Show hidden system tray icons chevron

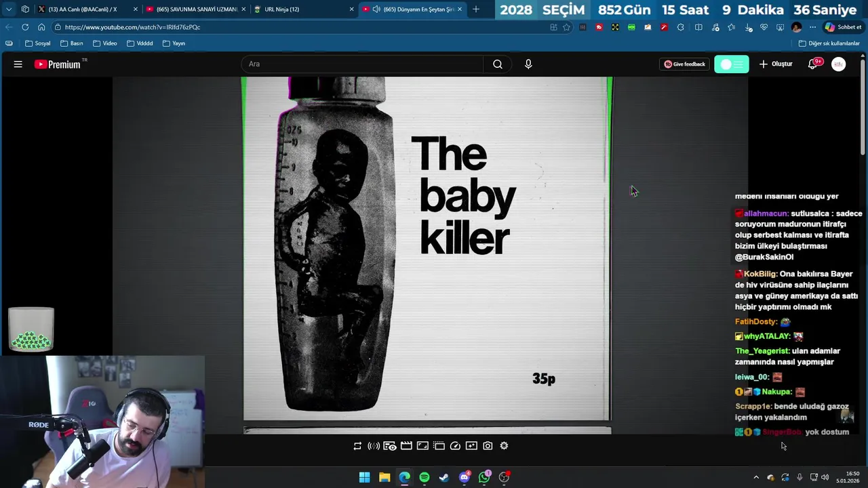pyautogui.click(x=756, y=477)
